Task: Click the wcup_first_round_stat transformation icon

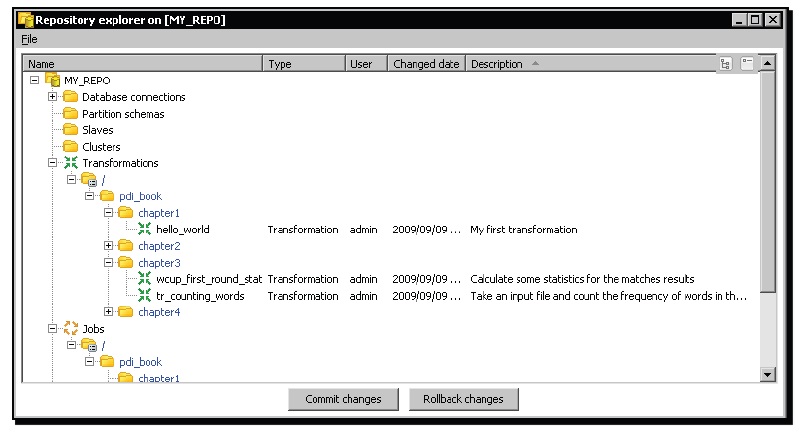Action: click(x=144, y=279)
